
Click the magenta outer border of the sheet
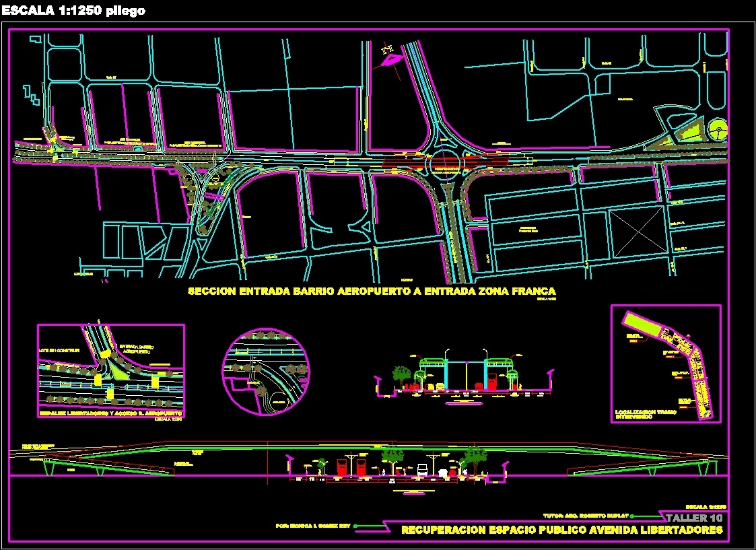click(8, 269)
